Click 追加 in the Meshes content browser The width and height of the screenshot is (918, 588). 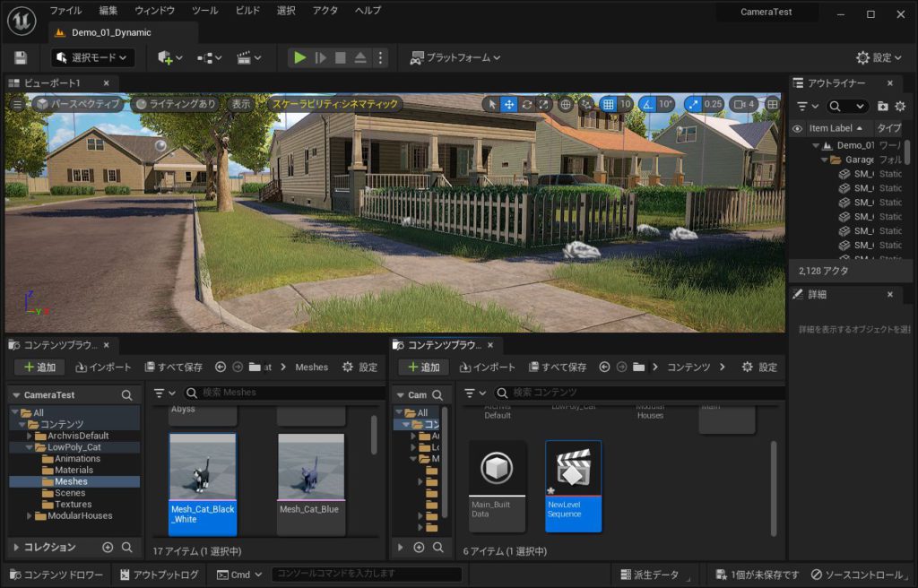[39, 367]
